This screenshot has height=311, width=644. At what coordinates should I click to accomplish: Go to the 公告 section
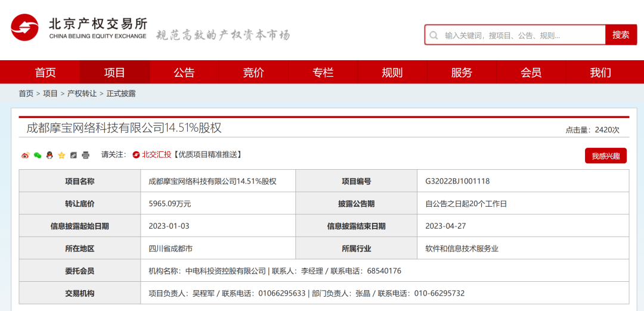tap(184, 73)
